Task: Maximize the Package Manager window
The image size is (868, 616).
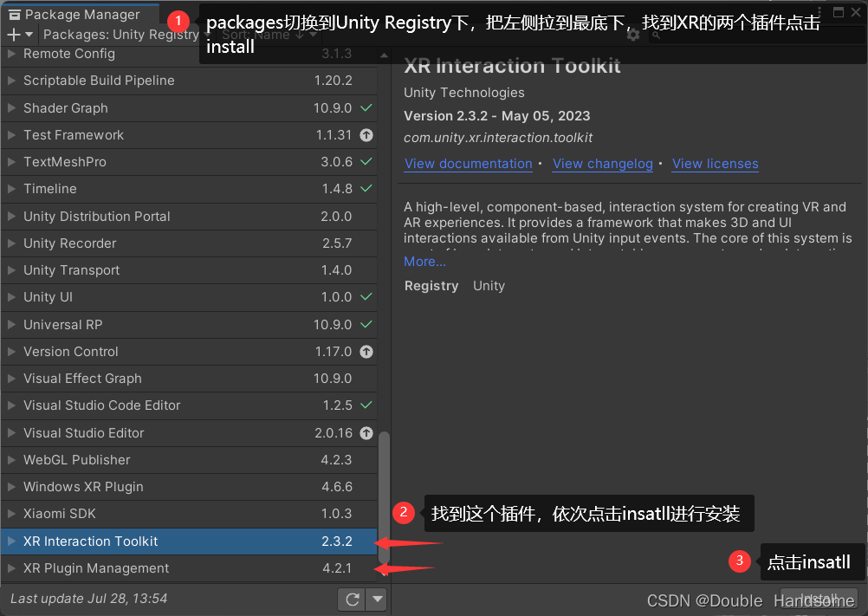Action: coord(839,12)
